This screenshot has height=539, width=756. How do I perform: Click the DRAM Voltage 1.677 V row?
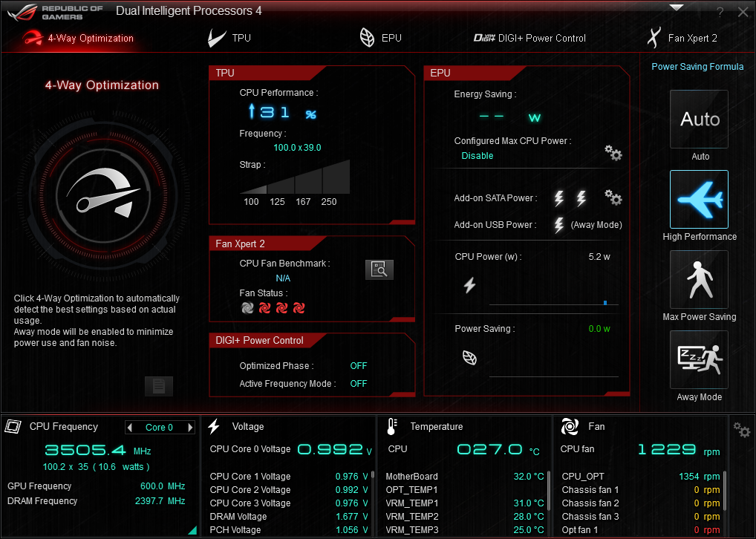pos(289,516)
